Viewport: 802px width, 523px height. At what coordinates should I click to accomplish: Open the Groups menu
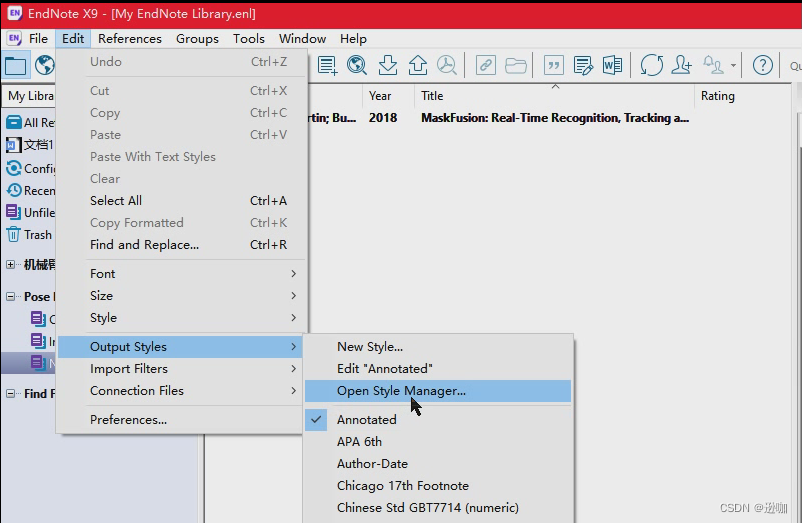tap(197, 38)
